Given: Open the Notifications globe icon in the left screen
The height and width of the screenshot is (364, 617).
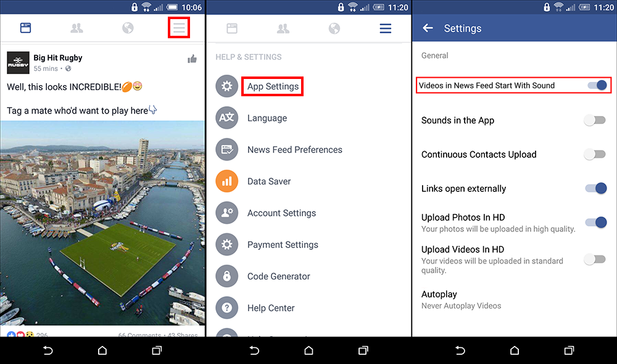Looking at the screenshot, I should point(128,28).
